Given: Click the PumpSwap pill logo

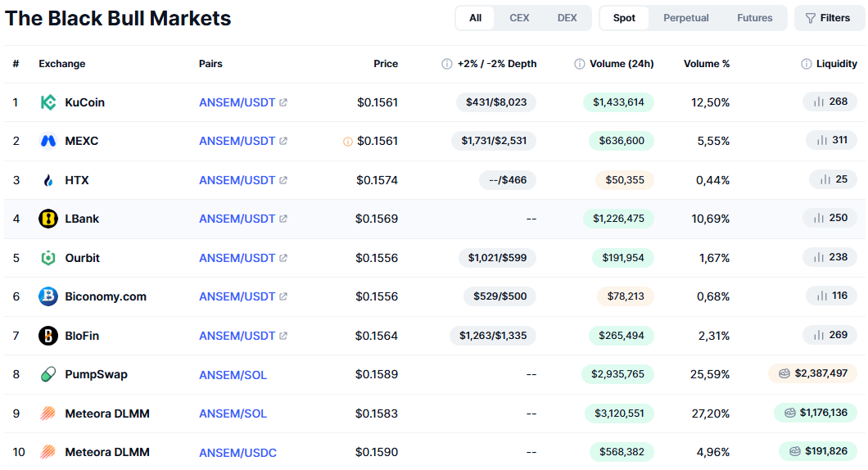Looking at the screenshot, I should click(48, 374).
